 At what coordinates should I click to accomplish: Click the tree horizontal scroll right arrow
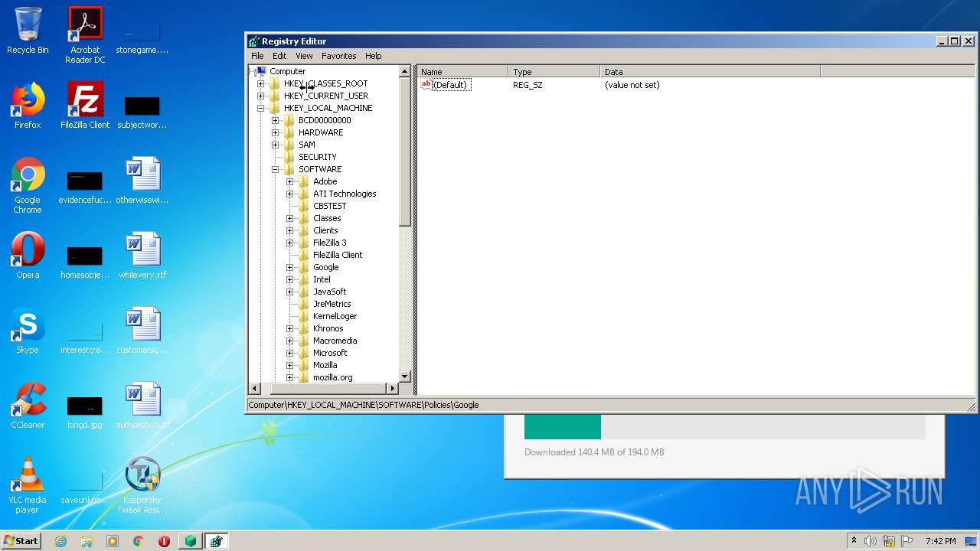393,388
